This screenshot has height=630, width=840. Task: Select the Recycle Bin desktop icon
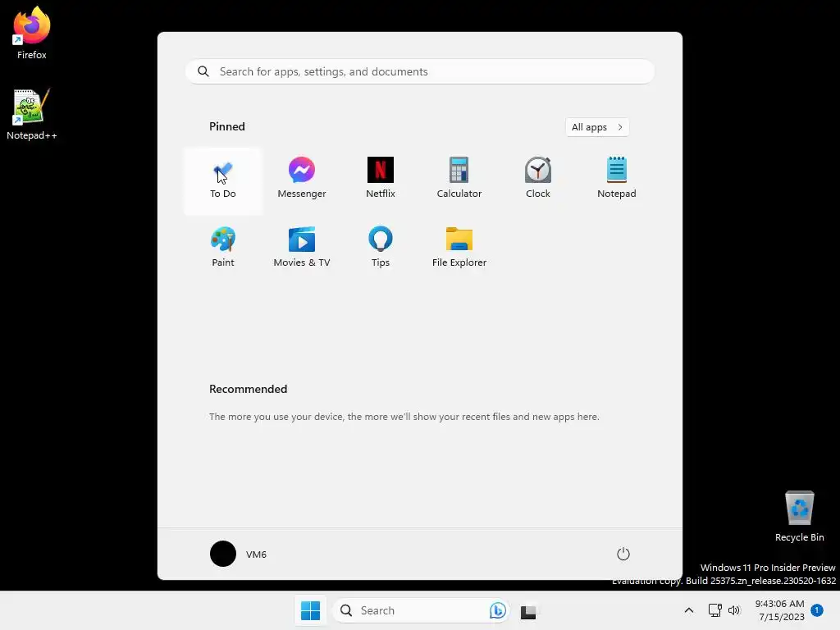799,517
